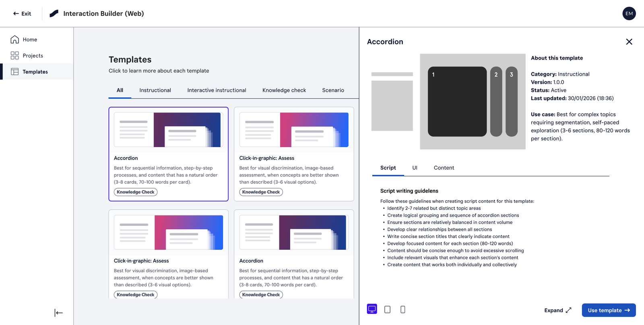Click 'Include relevant visuals' guideline
This screenshot has width=644, height=325.
click(x=453, y=258)
